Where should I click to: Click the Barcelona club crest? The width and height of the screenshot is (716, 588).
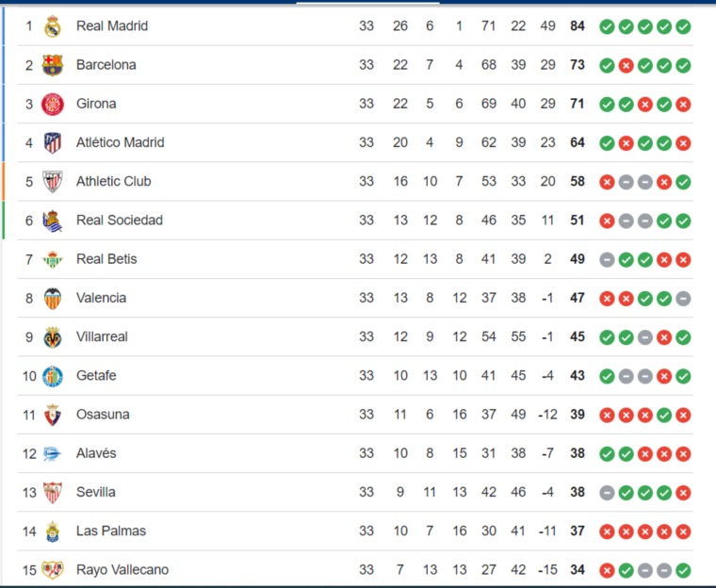(53, 65)
